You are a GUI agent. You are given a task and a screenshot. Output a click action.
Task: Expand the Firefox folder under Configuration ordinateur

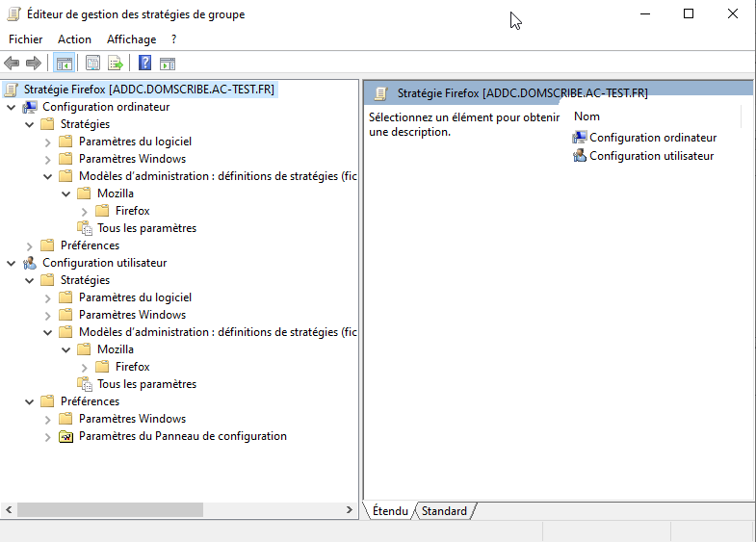tap(85, 212)
